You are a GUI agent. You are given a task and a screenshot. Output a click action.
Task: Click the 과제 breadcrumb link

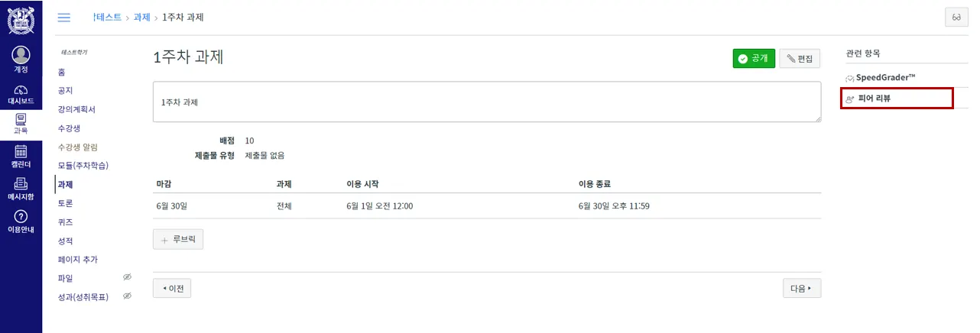click(141, 17)
